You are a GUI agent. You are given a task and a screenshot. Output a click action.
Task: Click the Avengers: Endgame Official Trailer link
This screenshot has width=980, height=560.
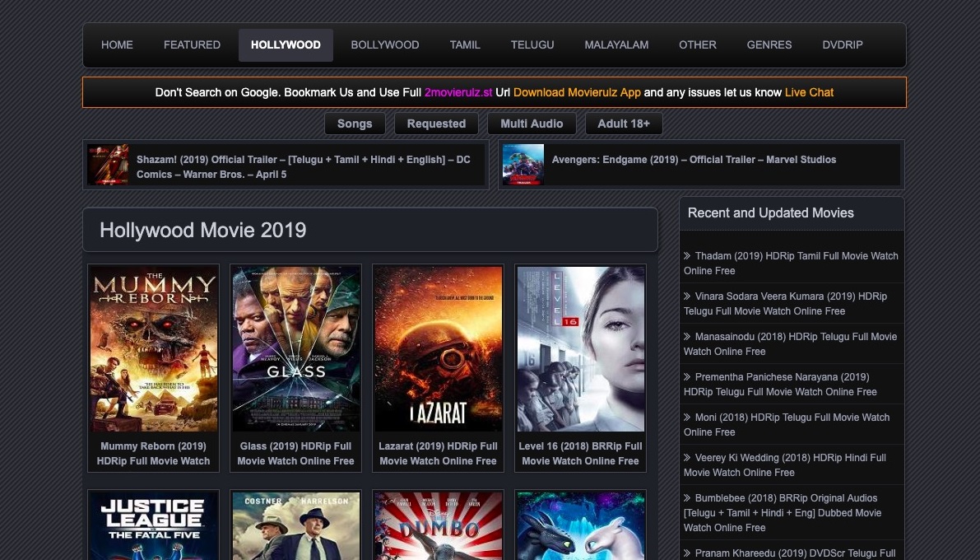click(x=694, y=160)
